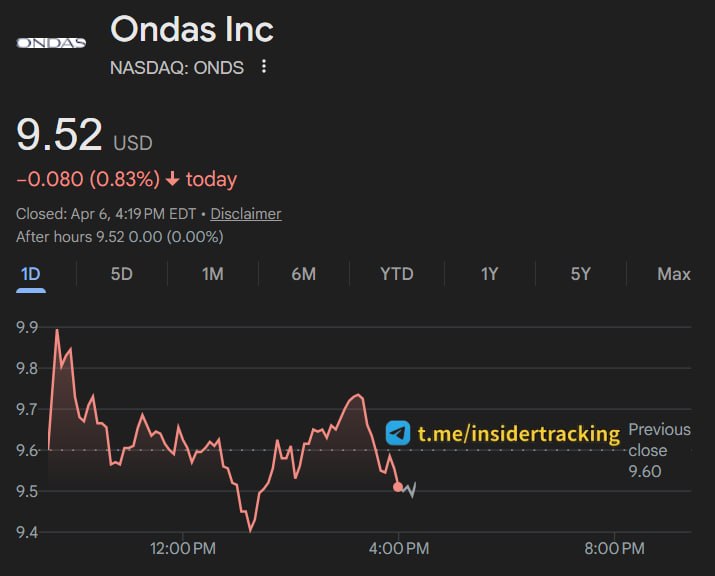Switch to the 1M chart tab

click(212, 274)
